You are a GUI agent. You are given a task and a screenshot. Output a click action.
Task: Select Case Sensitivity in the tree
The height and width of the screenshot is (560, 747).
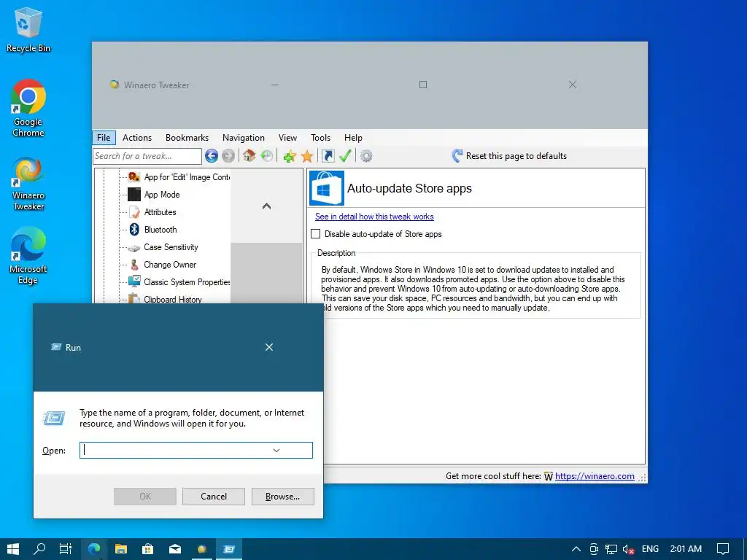(x=163, y=247)
